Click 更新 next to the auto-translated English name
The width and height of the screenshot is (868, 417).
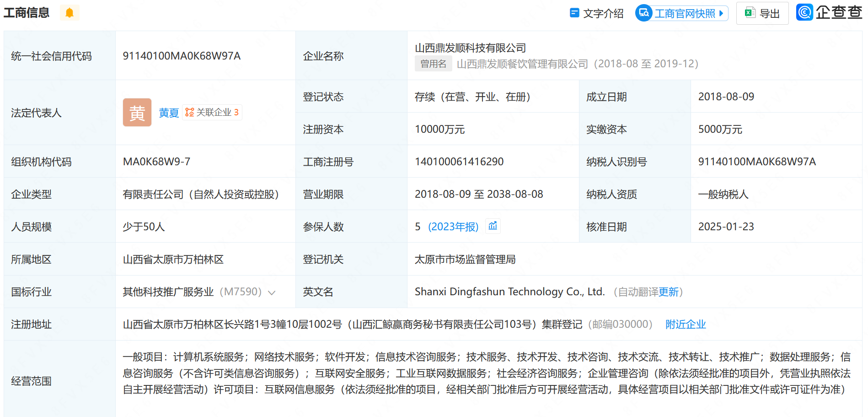(669, 292)
